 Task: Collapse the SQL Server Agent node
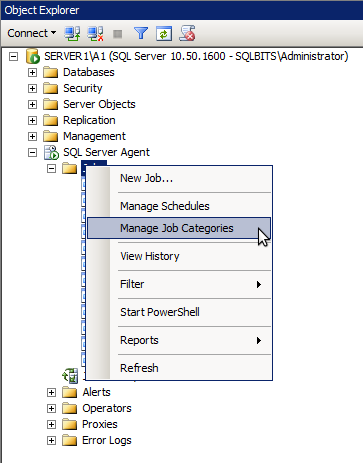pos(32,153)
